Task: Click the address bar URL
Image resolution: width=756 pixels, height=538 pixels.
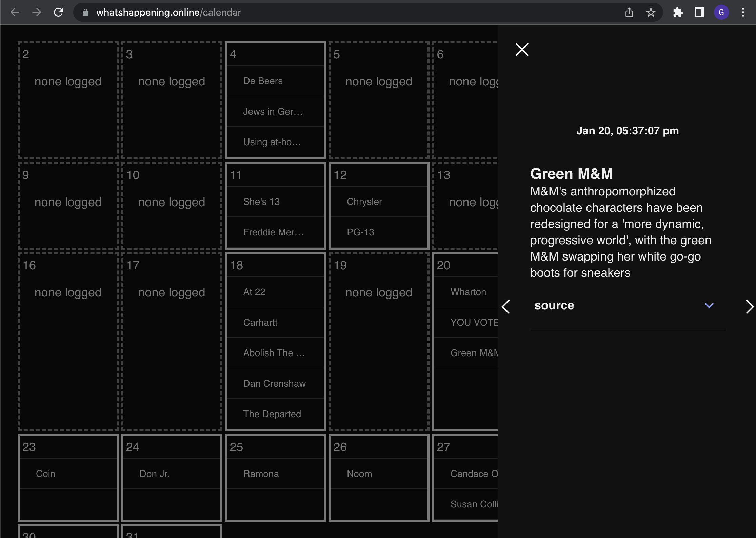Action: click(168, 13)
